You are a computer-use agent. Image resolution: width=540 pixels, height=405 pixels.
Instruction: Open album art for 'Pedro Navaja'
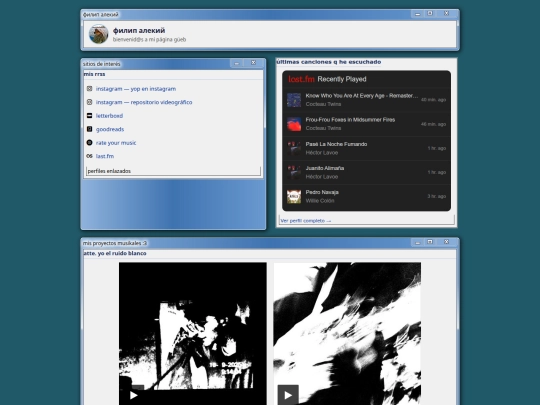click(x=294, y=196)
